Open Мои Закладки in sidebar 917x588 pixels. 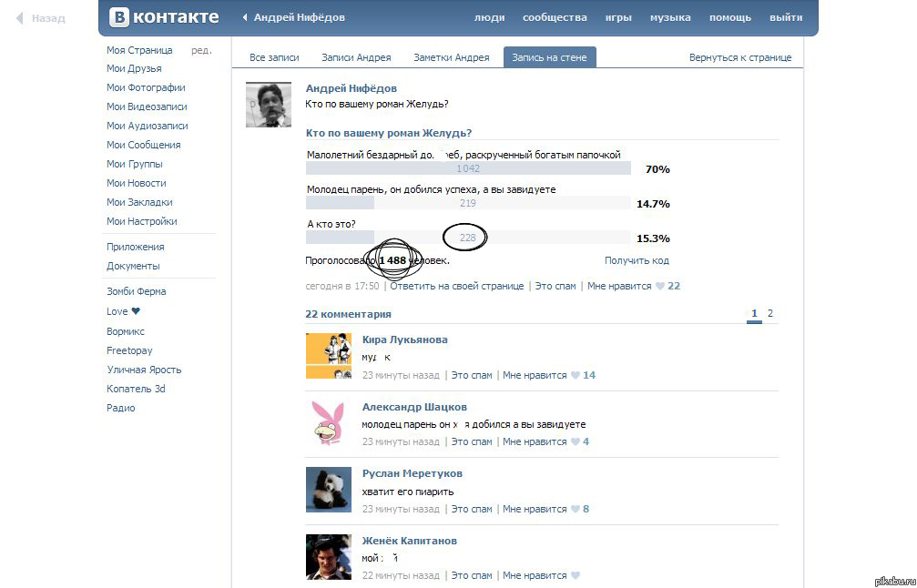[139, 202]
